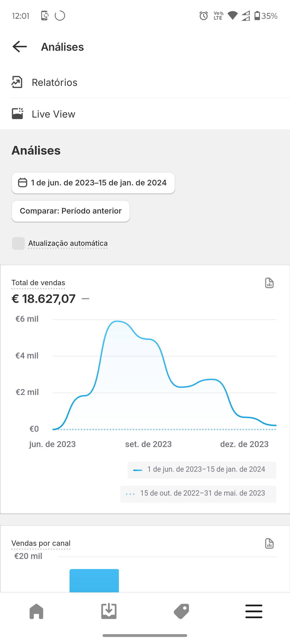Tap the back arrow icon
This screenshot has height=644, width=290.
[x=20, y=47]
